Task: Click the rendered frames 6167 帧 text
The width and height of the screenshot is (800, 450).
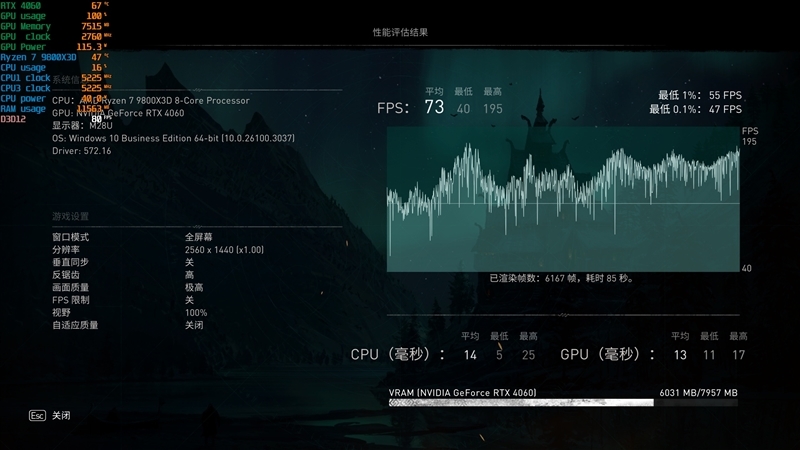Action: 560,279
